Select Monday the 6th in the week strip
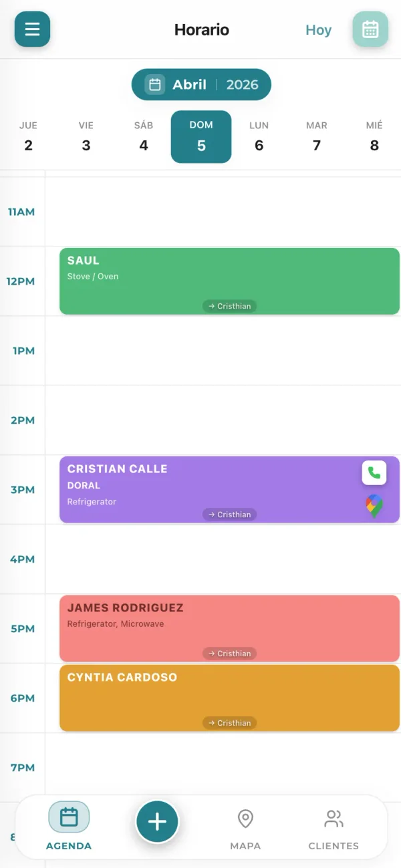Screen dimensions: 401x868 pyautogui.click(x=259, y=137)
